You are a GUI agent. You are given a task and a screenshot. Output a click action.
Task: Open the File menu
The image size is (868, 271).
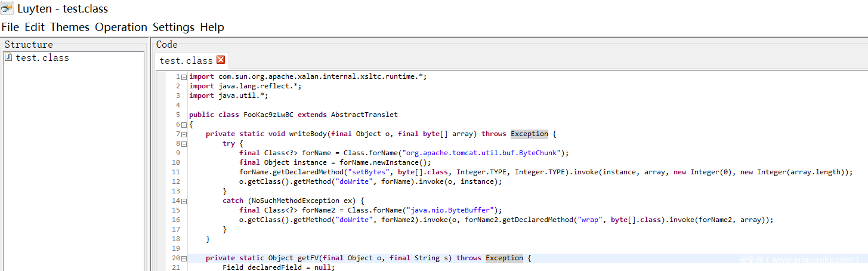pyautogui.click(x=10, y=27)
